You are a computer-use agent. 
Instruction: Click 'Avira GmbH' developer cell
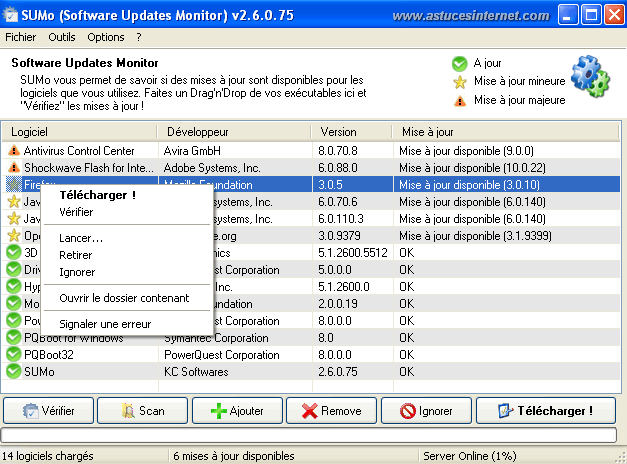[192, 151]
